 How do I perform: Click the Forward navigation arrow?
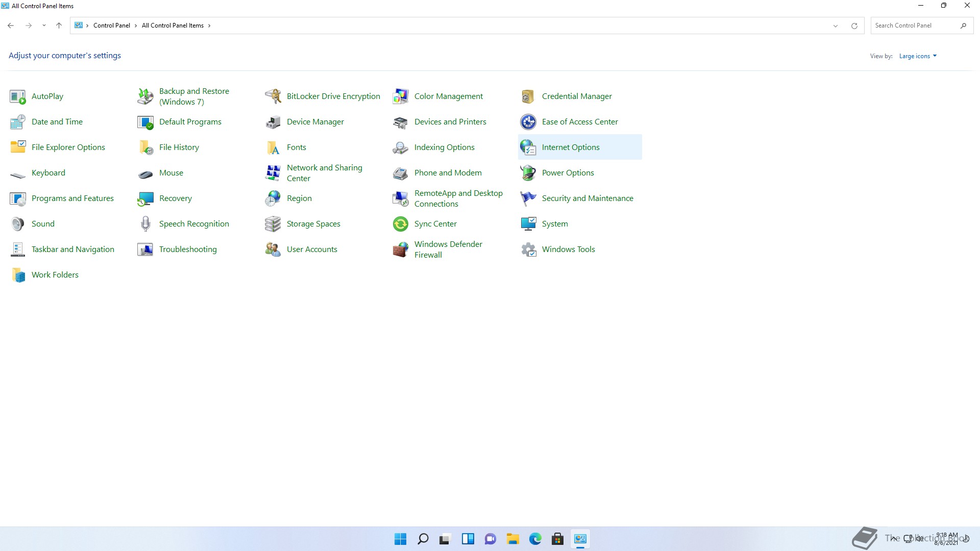pos(29,26)
